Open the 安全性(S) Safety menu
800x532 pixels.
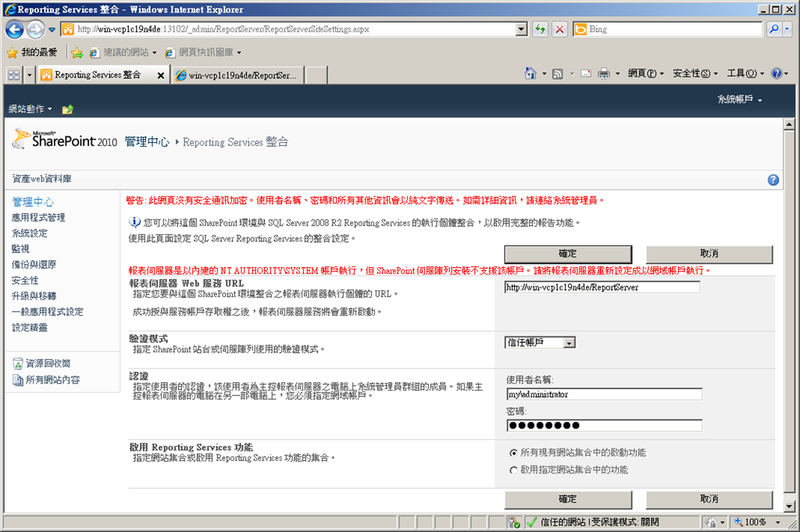point(695,73)
